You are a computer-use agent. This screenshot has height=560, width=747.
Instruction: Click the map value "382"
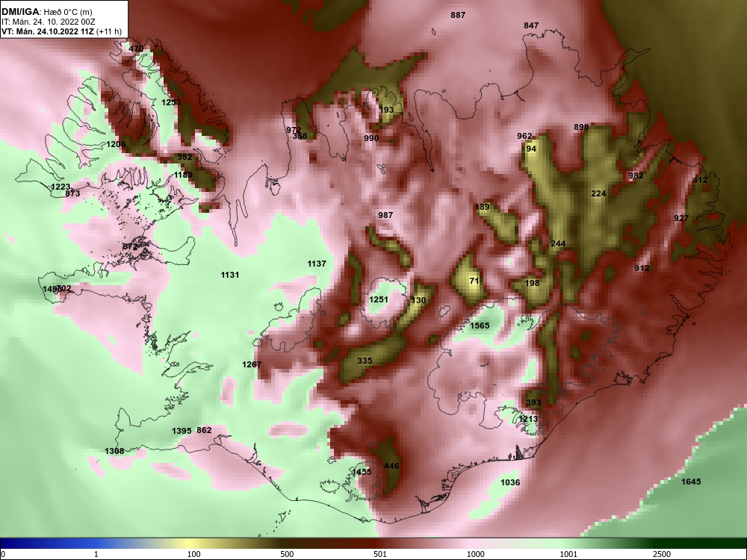pos(185,157)
